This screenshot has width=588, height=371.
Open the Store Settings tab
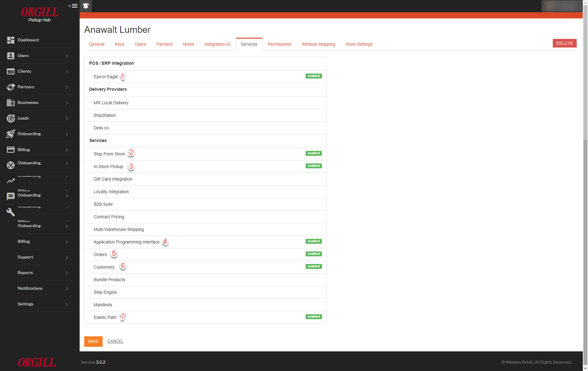(359, 44)
